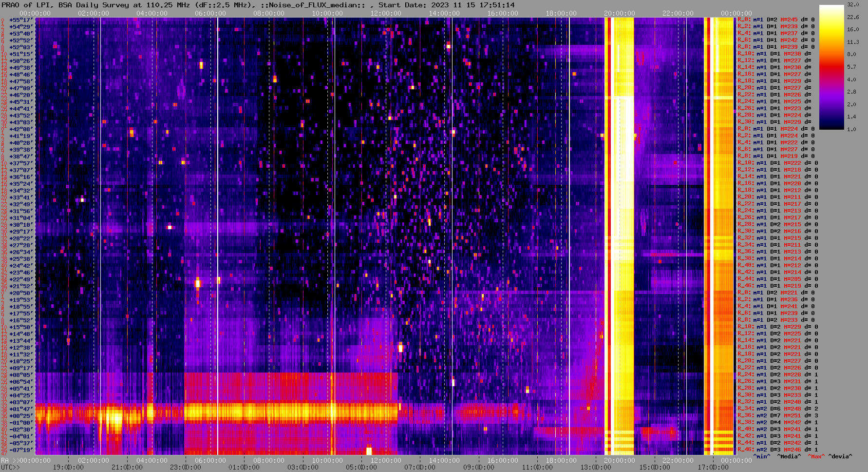This screenshot has width=868, height=472.
Task: Click the 5.7 color scale value
Action: [851, 67]
